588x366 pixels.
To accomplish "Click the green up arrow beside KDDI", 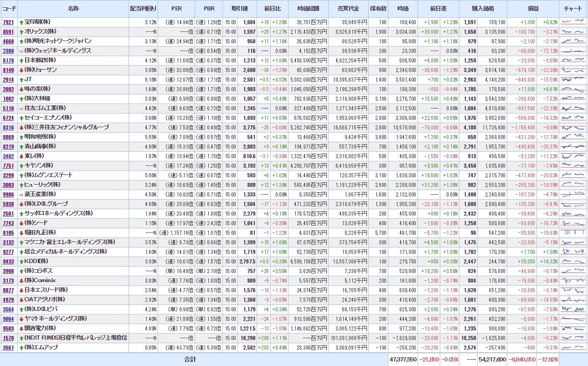I will [21, 262].
